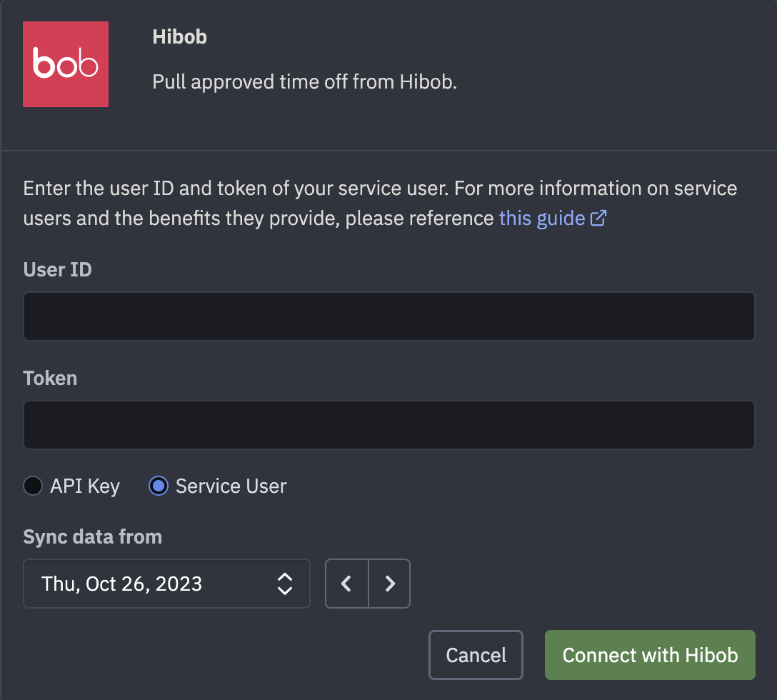Image resolution: width=777 pixels, height=700 pixels.
Task: Click inside the User ID input field
Action: pos(388,316)
